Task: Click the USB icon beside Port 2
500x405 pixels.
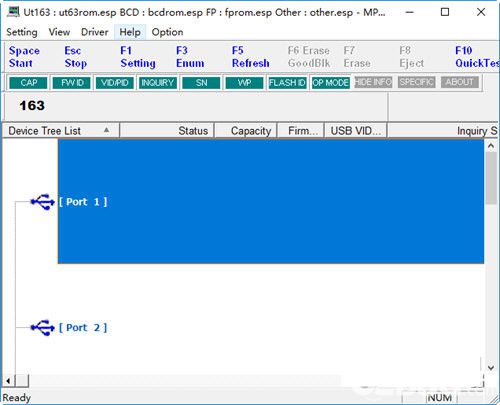Action: 43,327
